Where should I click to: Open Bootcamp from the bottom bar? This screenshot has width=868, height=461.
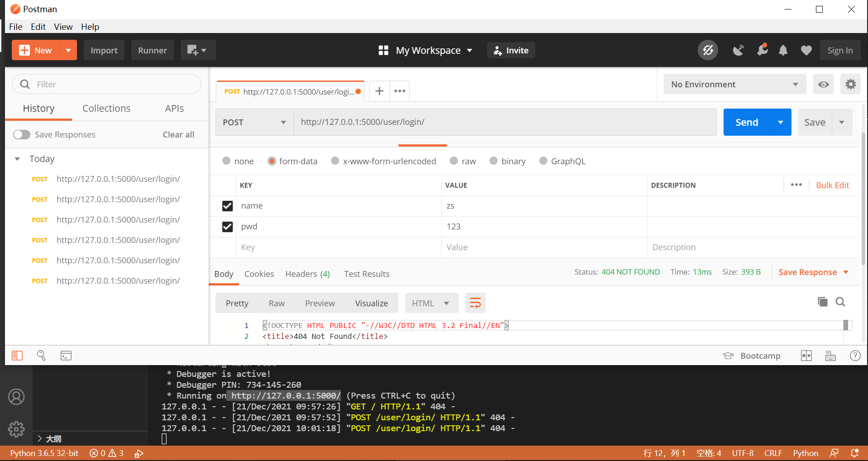752,356
